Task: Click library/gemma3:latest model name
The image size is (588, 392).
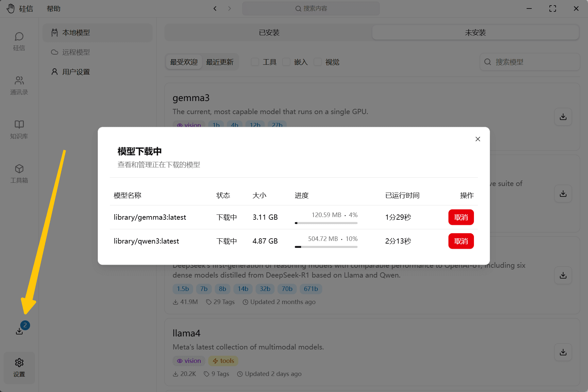Action: (x=150, y=217)
